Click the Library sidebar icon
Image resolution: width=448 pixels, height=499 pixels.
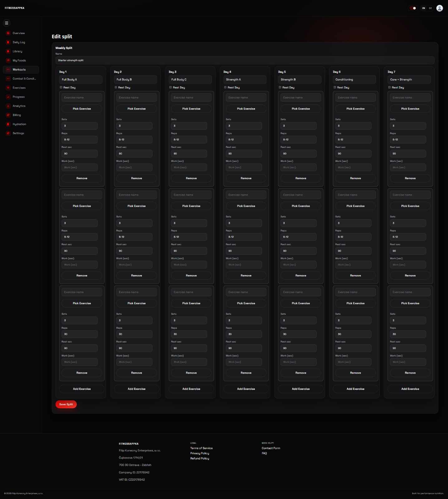[x=8, y=51]
